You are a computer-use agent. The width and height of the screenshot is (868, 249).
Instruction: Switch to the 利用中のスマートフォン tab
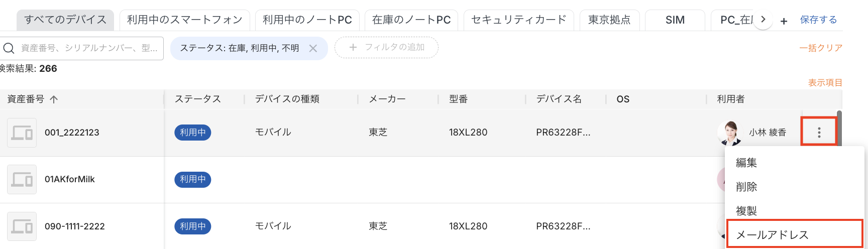coord(184,20)
